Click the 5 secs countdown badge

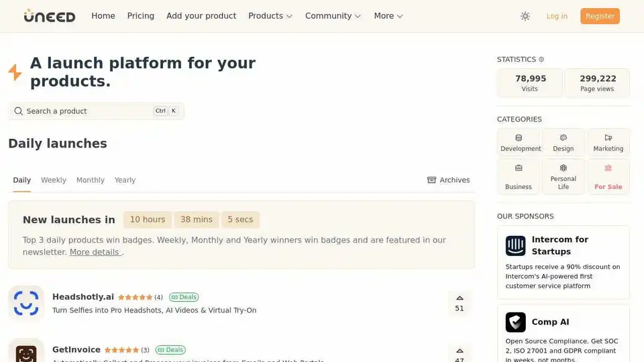tap(240, 220)
